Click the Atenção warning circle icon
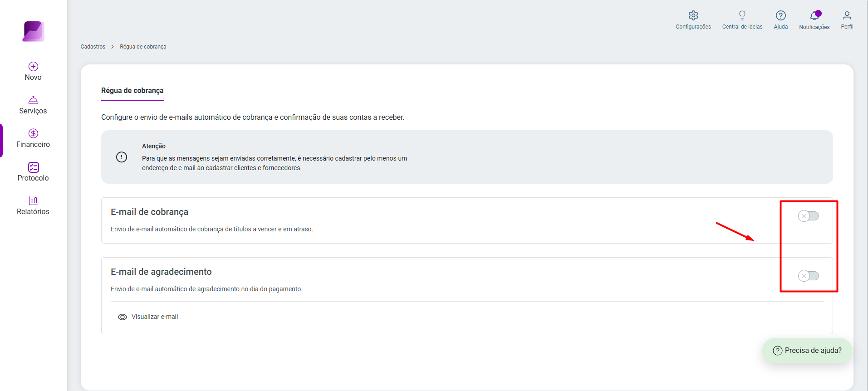Screen dimensions: 868x391 click(122, 157)
